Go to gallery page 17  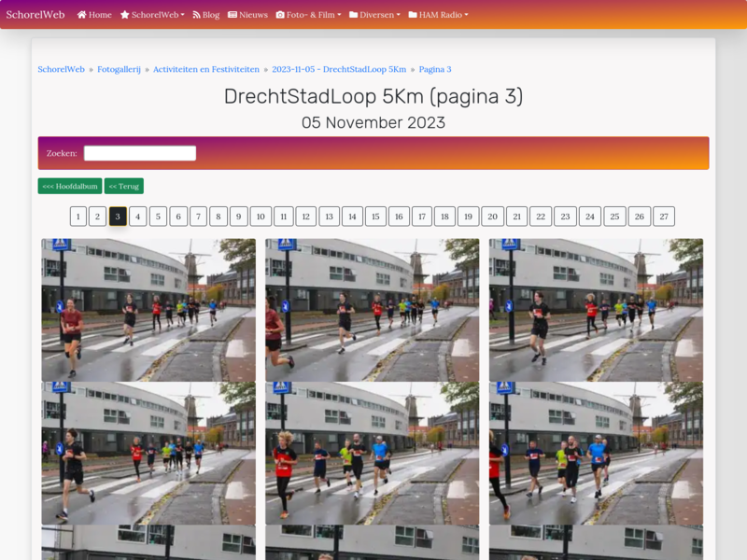pos(422,217)
